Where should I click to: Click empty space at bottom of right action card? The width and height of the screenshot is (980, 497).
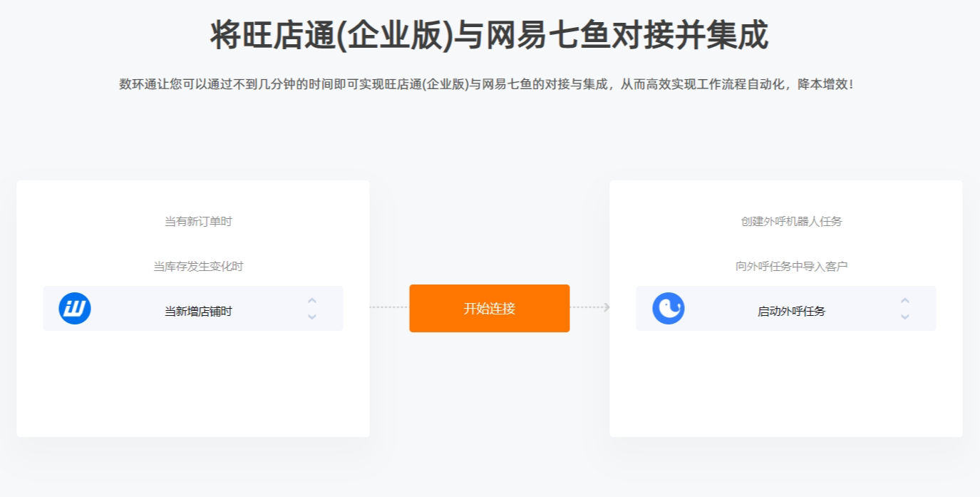[786, 385]
